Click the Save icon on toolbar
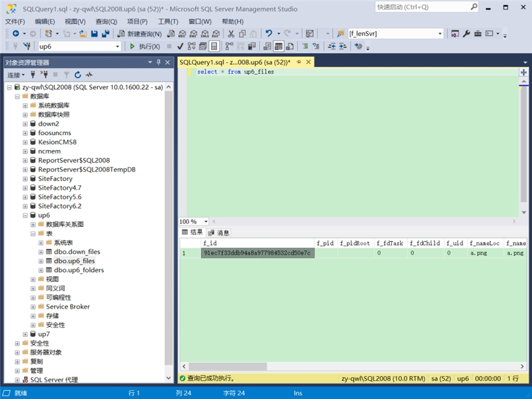The image size is (532, 399). [x=94, y=33]
